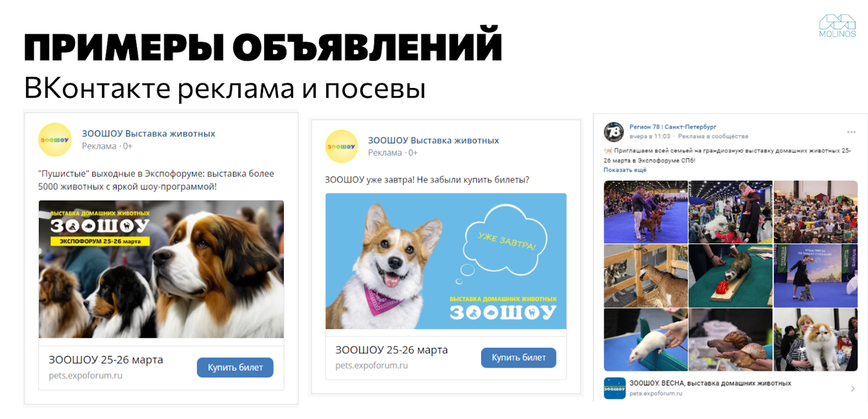
Task: Open the white rat photo thumbnail
Action: click(x=646, y=339)
